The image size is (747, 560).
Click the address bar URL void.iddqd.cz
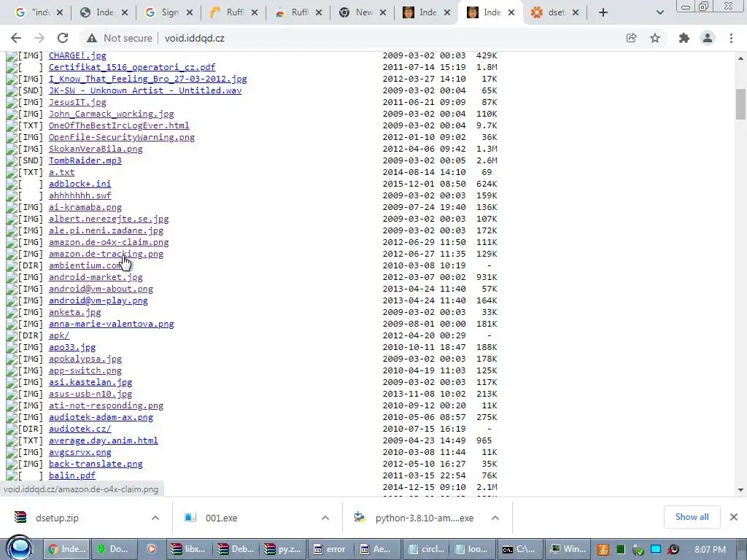194,38
